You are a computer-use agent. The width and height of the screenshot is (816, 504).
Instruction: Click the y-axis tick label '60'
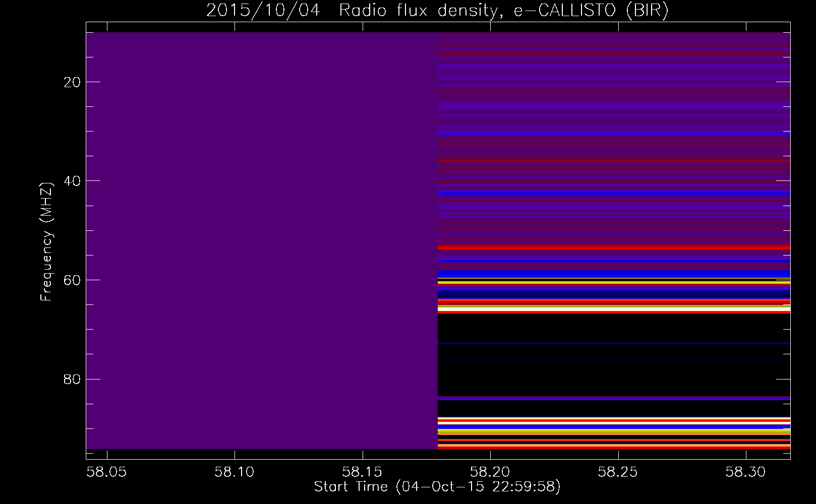[73, 280]
